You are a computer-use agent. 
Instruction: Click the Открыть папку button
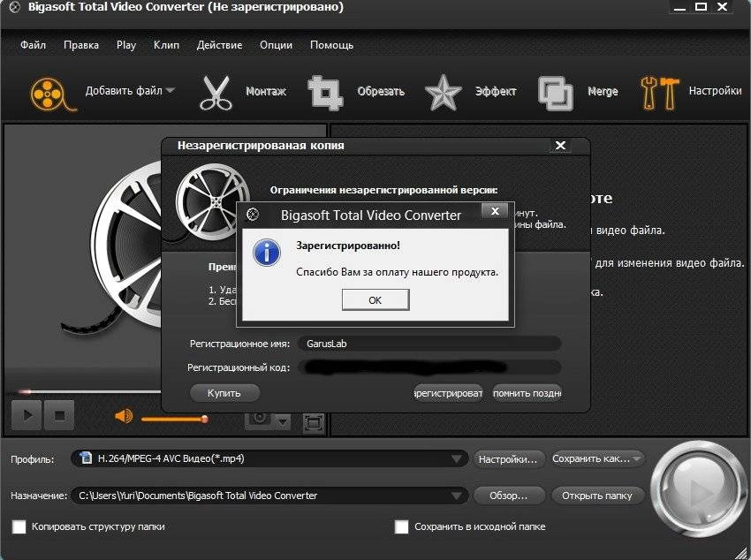click(596, 496)
